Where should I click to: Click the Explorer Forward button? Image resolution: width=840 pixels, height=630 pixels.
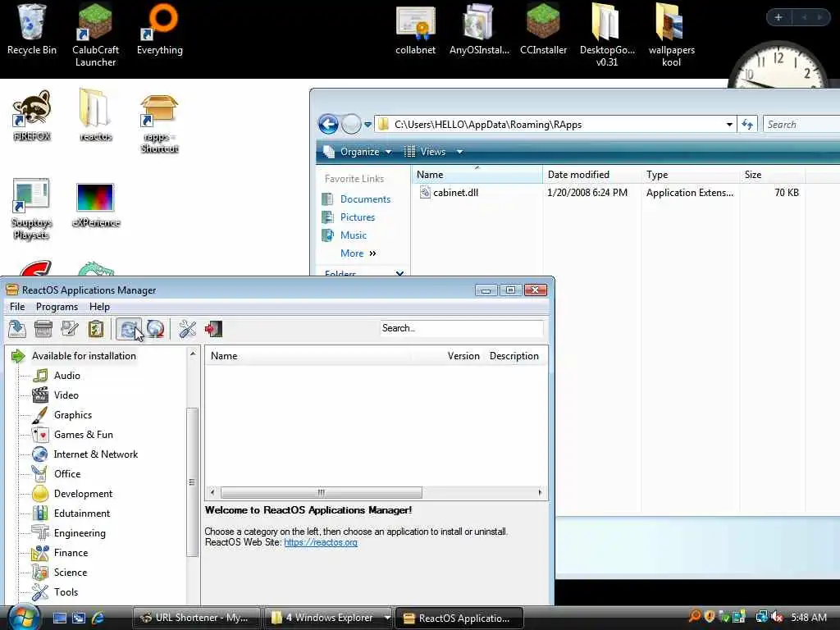coord(351,125)
